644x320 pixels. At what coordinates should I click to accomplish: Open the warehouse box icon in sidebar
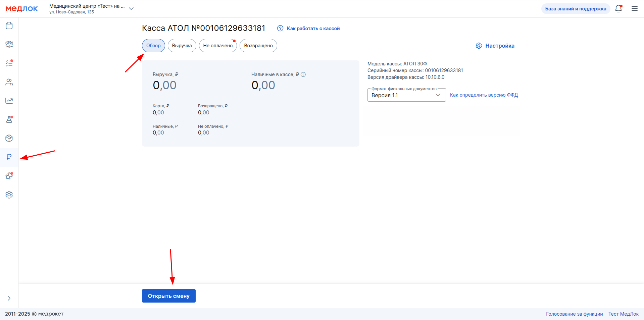[x=9, y=138]
